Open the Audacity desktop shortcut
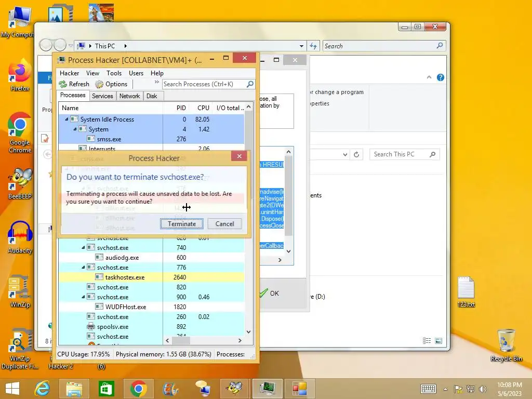The width and height of the screenshot is (532, 399). coord(20,237)
